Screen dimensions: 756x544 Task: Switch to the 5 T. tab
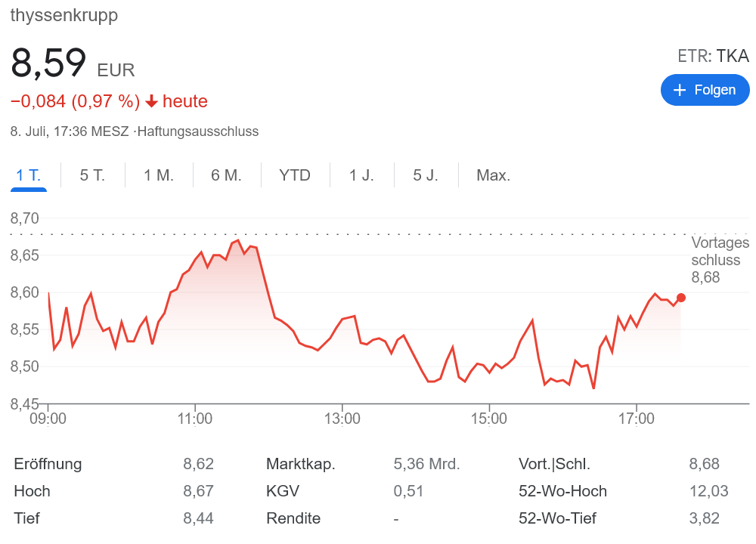pyautogui.click(x=92, y=175)
